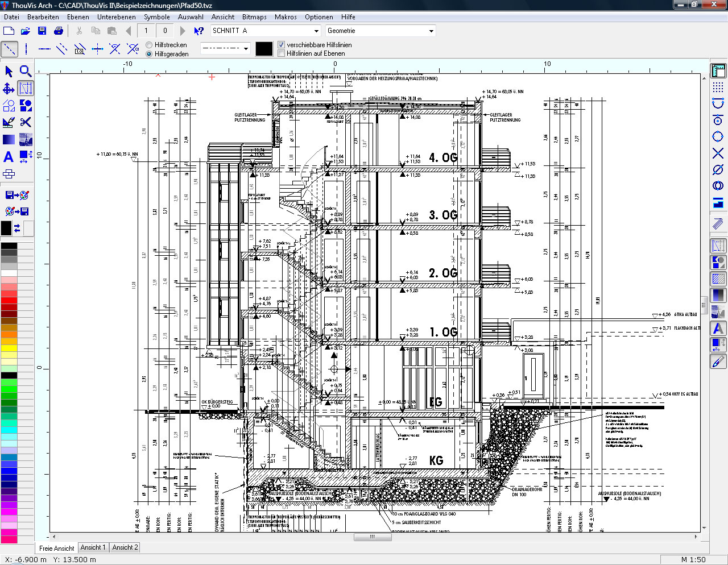Screen dimensions: 728x565
Task: Pick the yellow color from the palette
Action: click(9, 348)
